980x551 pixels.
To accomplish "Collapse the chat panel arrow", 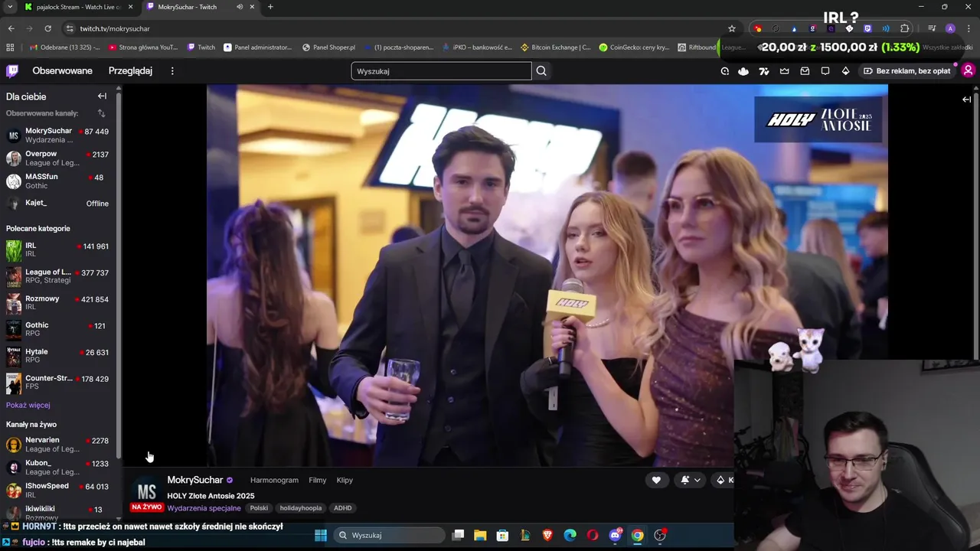I will coord(966,99).
